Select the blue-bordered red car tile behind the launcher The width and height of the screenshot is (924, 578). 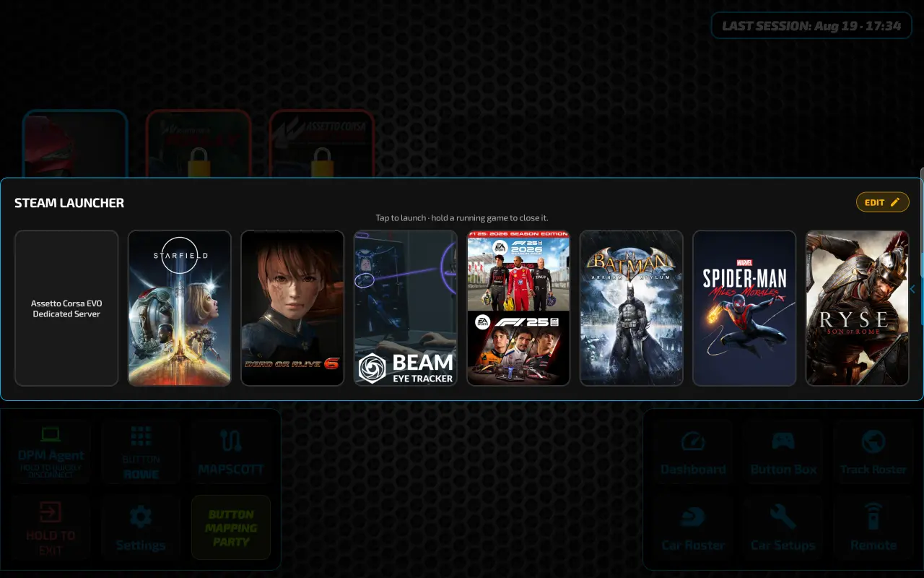[75, 144]
